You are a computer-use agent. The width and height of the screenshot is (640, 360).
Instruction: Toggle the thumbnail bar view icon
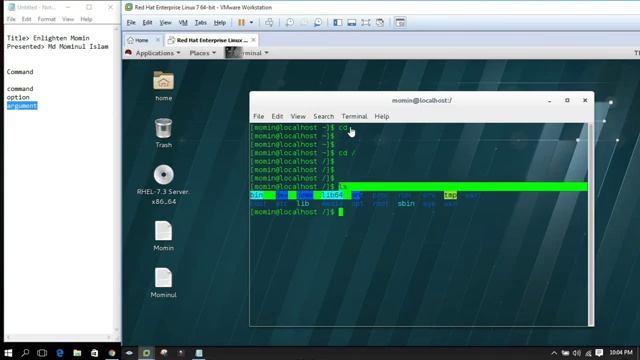point(351,22)
